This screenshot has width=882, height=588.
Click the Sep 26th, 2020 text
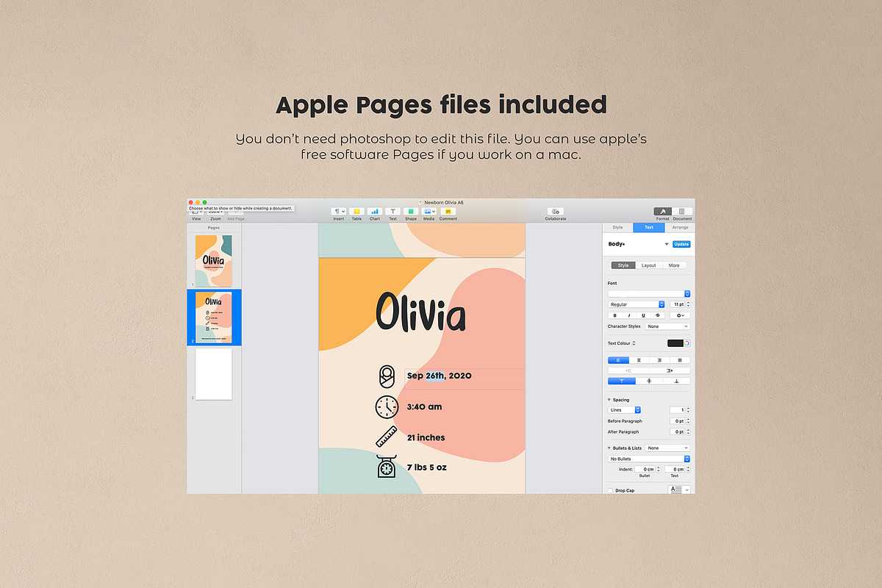coord(440,376)
